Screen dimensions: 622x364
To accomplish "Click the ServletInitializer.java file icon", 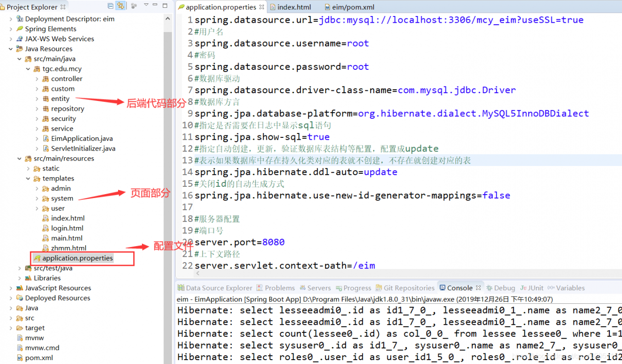I will coord(46,149).
